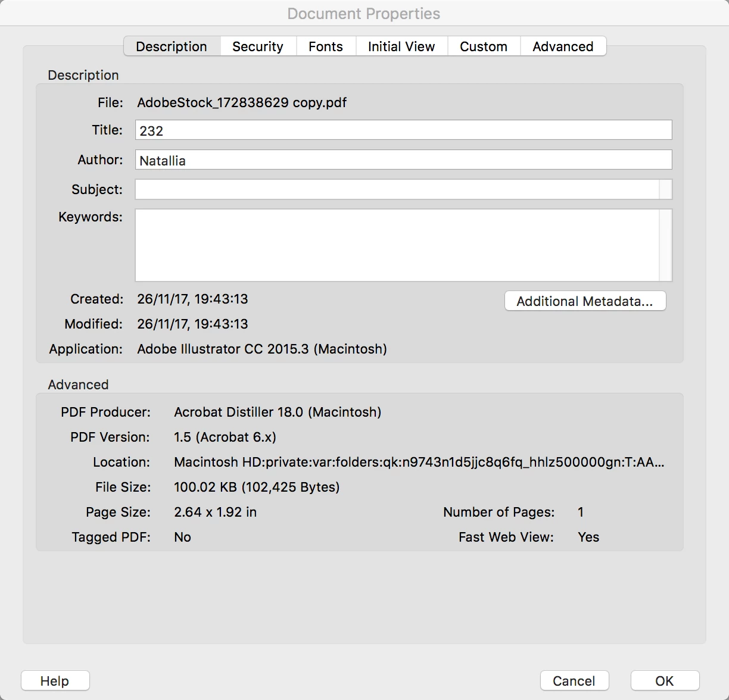
Task: Click the Title label
Action: [107, 130]
